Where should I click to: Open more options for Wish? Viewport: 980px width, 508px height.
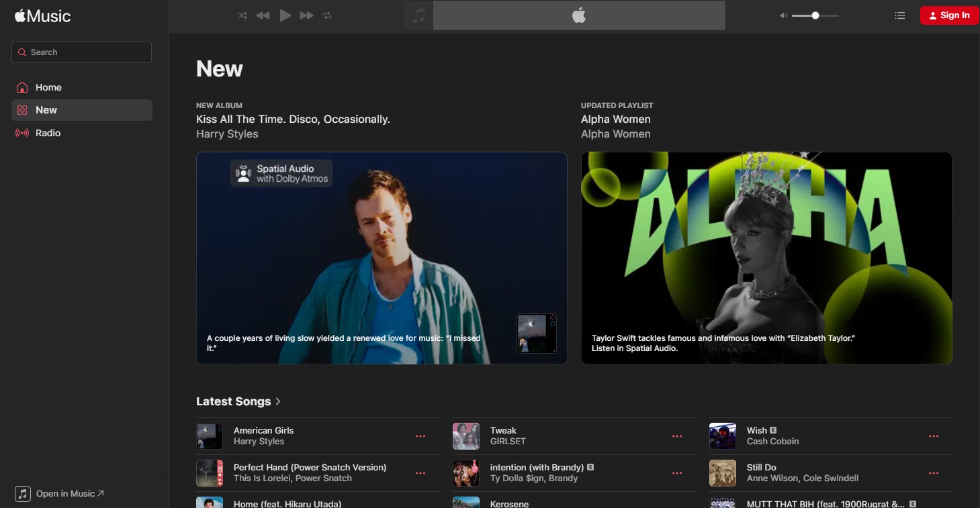[x=934, y=436]
